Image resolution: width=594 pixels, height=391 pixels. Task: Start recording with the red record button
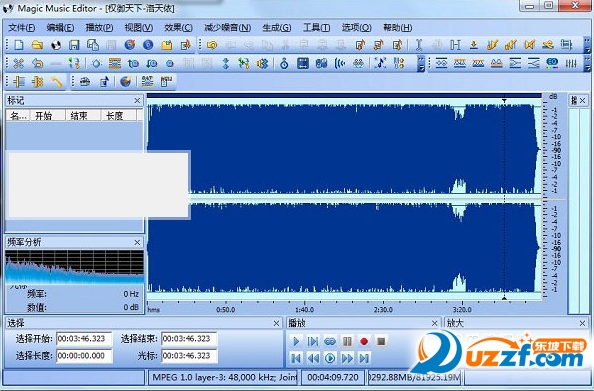(364, 341)
